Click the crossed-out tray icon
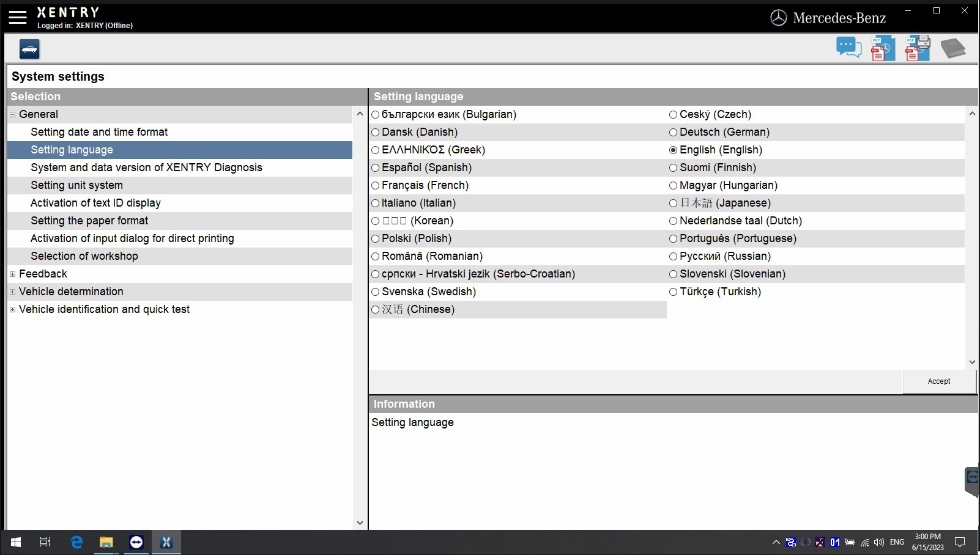The height and width of the screenshot is (555, 980). 820,542
